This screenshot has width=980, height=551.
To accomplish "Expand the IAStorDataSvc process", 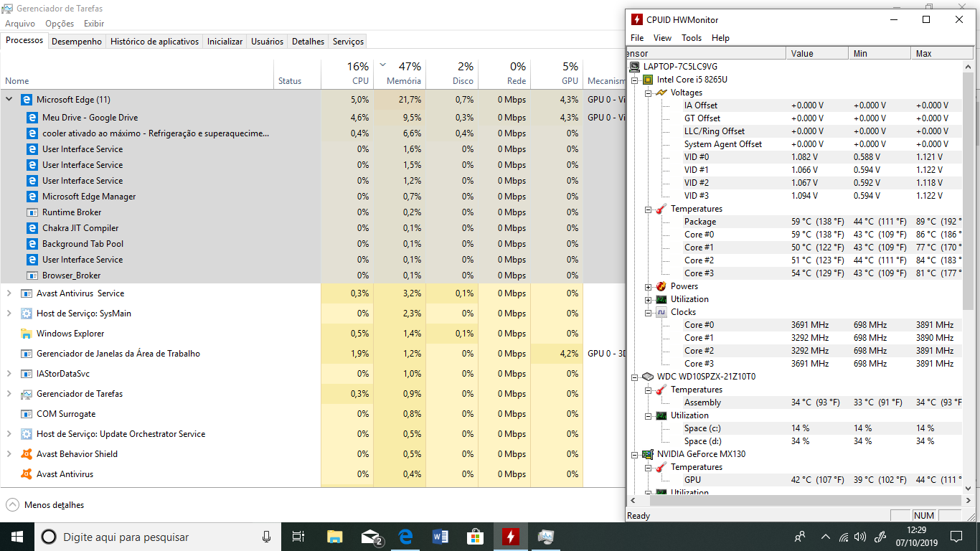I will click(9, 374).
